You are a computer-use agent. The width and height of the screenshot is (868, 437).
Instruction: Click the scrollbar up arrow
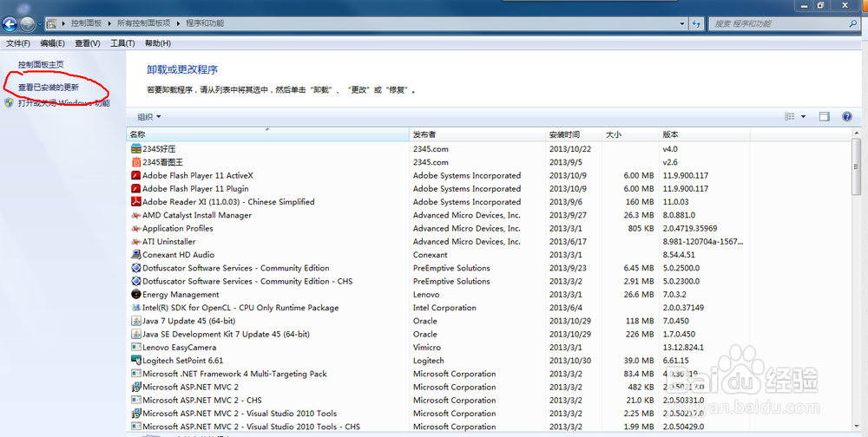click(857, 134)
